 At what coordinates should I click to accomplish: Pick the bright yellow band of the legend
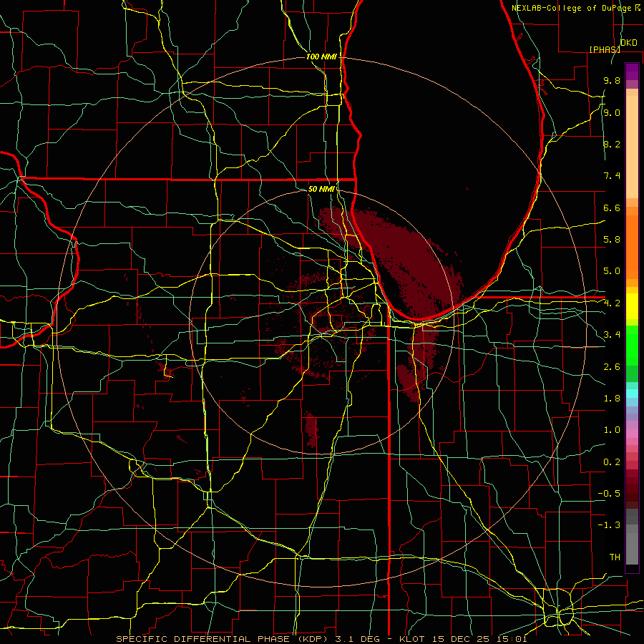(x=632, y=306)
